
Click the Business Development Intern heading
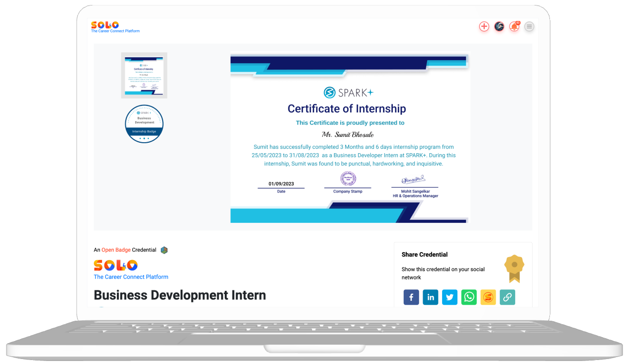180,295
